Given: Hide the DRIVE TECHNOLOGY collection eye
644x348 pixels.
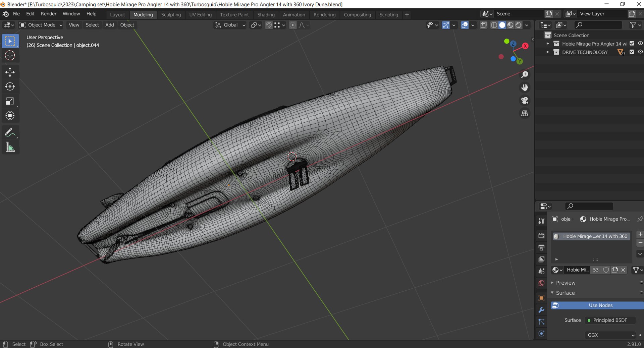Looking at the screenshot, I should 640,52.
